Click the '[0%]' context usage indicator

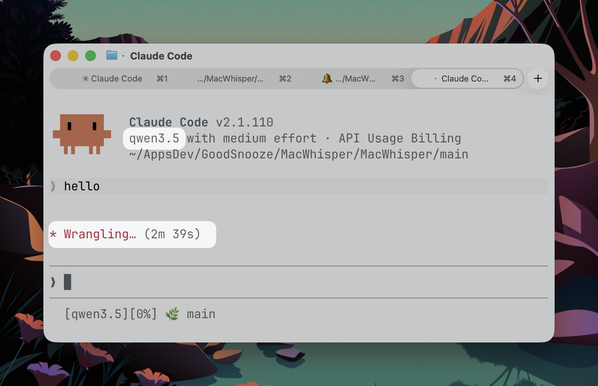[x=143, y=314]
